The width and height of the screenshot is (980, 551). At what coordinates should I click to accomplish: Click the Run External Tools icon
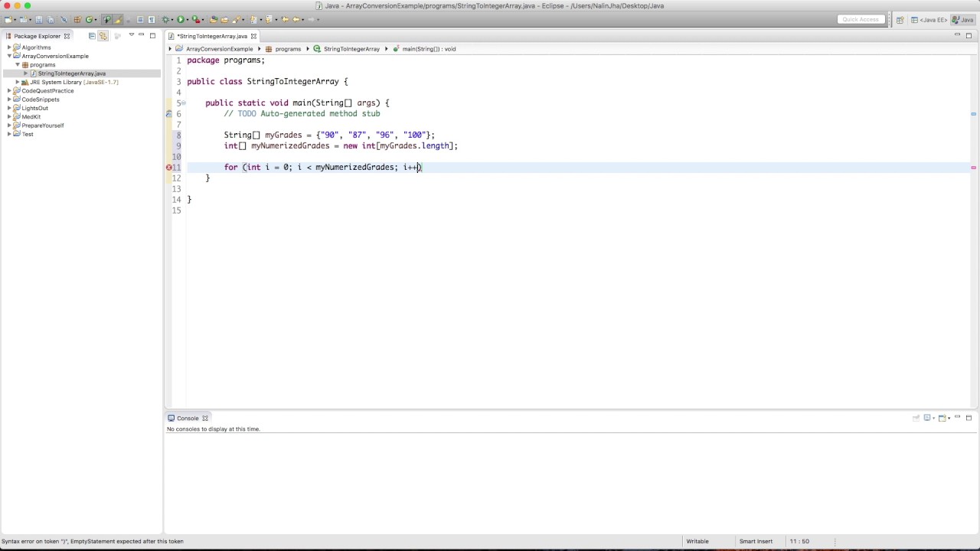point(196,19)
